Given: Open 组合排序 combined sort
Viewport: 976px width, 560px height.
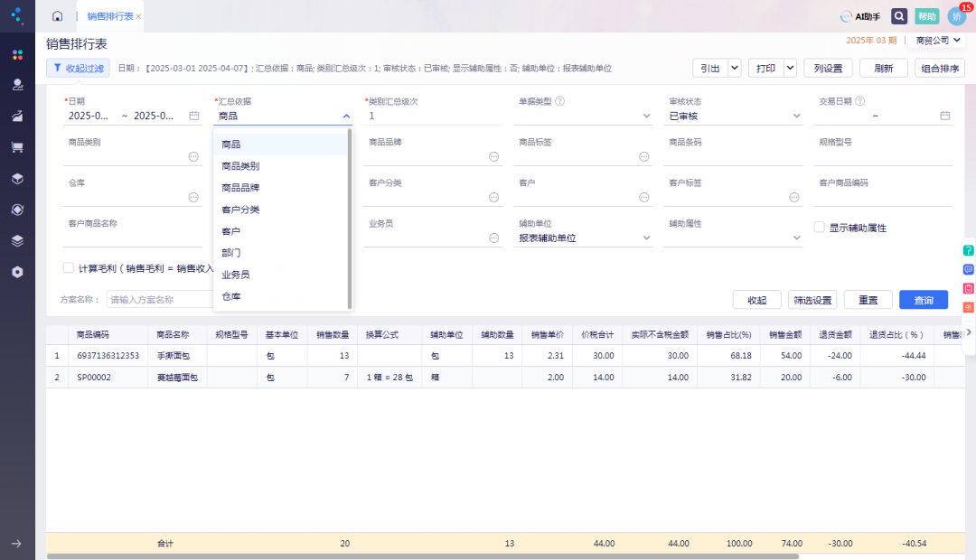Looking at the screenshot, I should 940,68.
